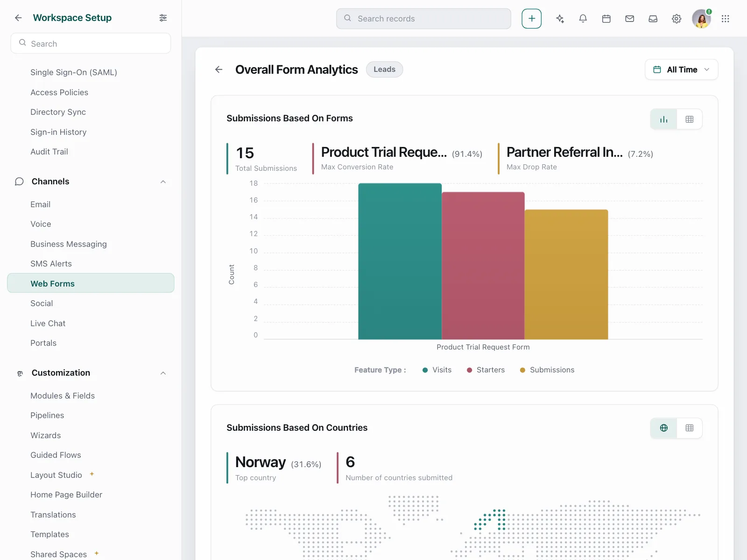Click the teal Visits bar in chart

pos(400,261)
